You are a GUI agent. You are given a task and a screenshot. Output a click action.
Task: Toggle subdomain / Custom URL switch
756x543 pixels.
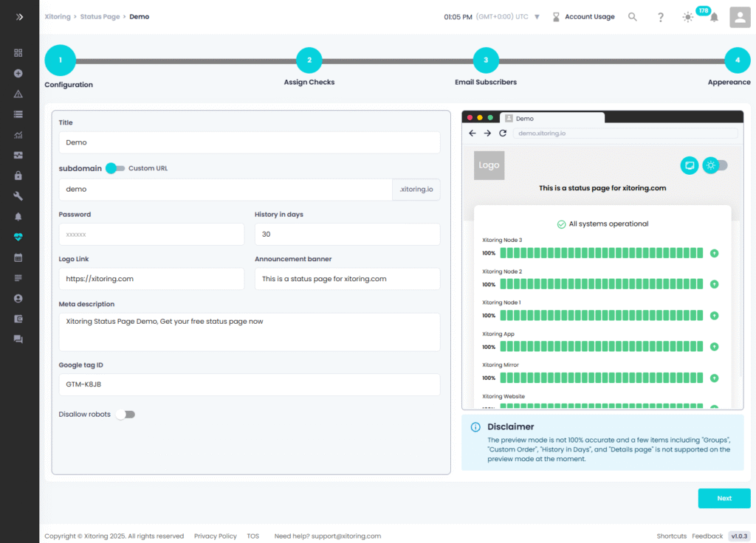pos(115,168)
